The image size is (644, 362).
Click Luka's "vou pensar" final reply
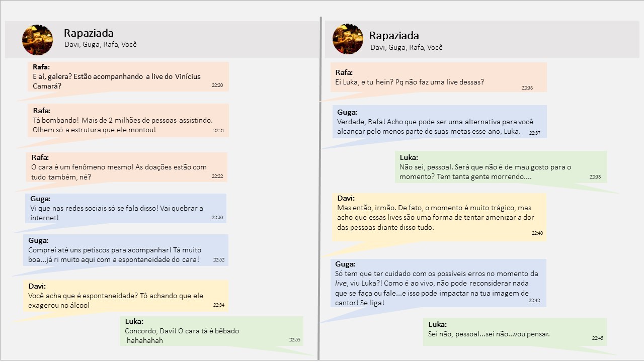click(514, 331)
